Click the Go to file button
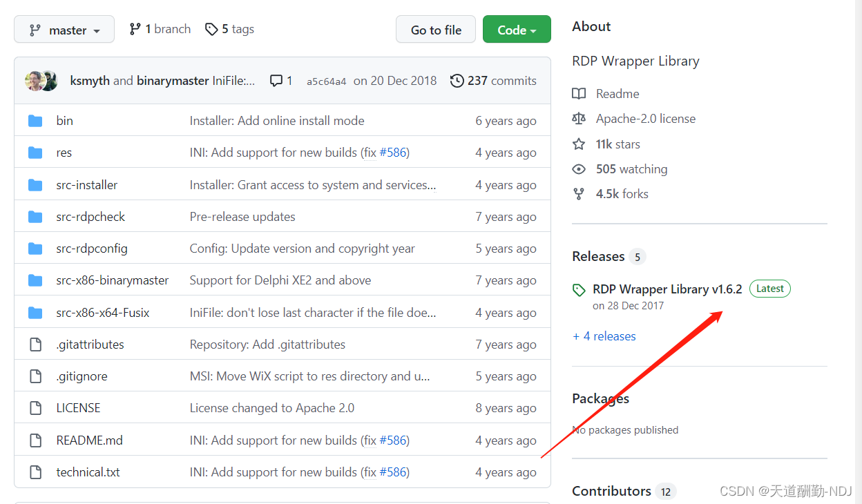862x504 pixels. tap(436, 30)
